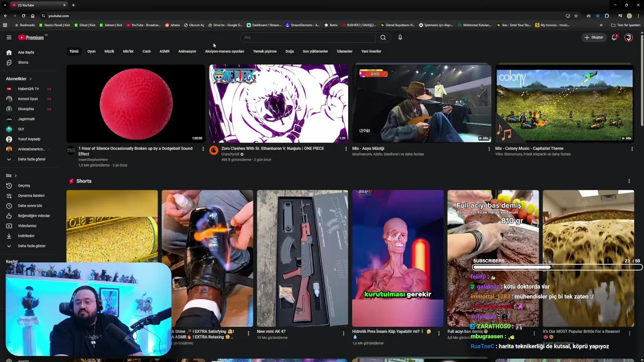
Task: Open options for New mini AK 47 short
Action: point(343,333)
